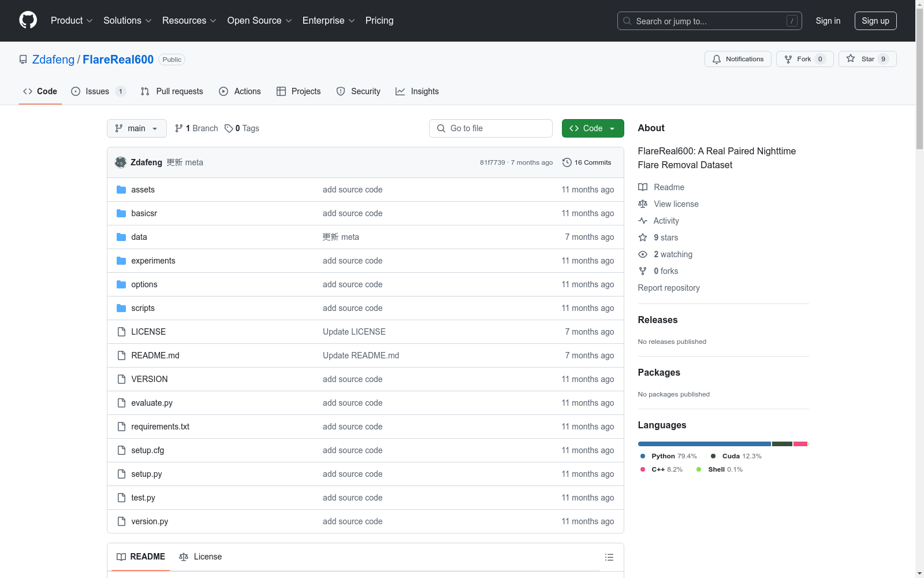Click the Cuda segment of language bar
This screenshot has width=924, height=578.
point(782,444)
